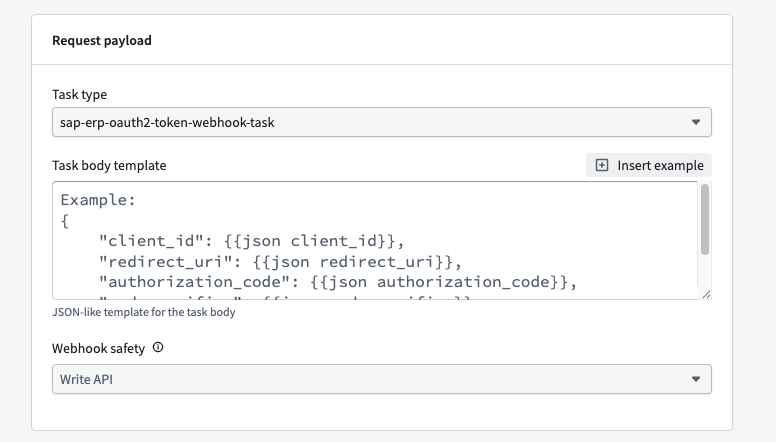
Task: Click the Task body template scrollbar thumb
Action: pyautogui.click(x=705, y=219)
